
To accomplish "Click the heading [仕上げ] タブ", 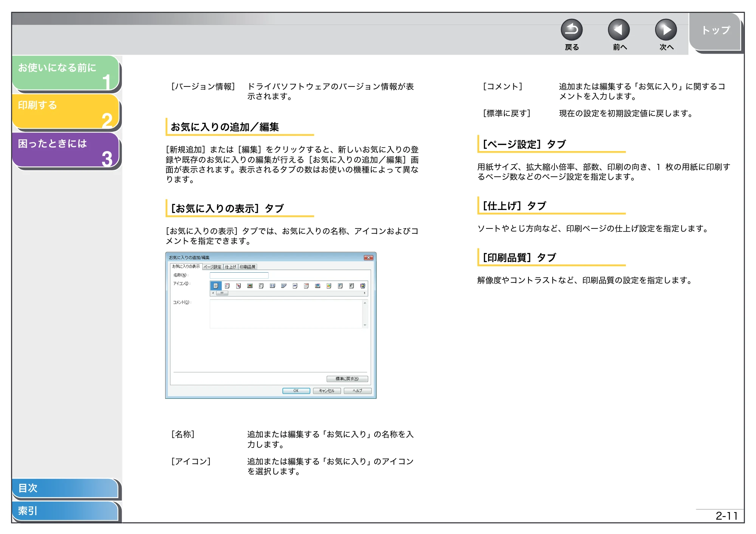I will click(x=514, y=206).
